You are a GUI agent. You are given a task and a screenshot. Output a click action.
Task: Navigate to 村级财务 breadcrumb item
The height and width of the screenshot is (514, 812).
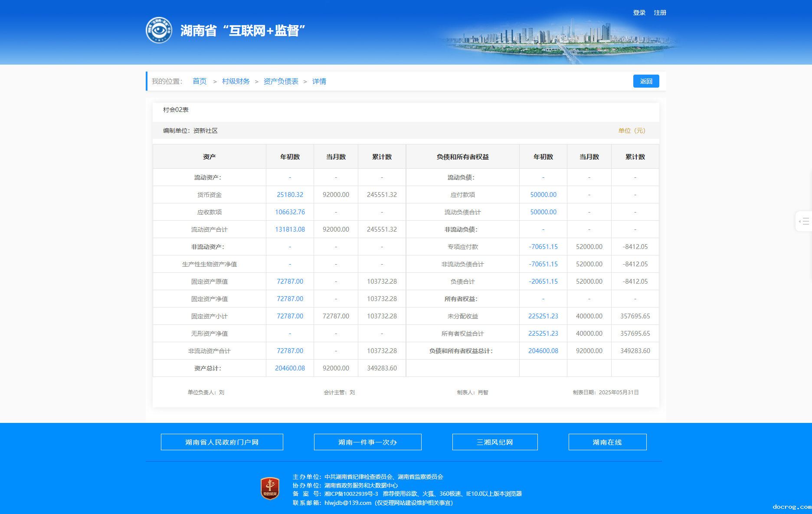(x=236, y=81)
